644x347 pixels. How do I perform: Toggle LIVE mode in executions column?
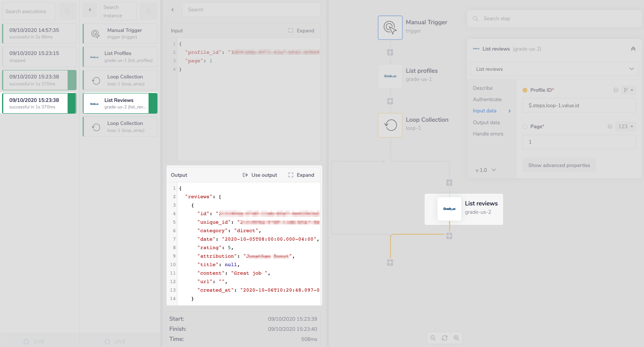point(27,342)
